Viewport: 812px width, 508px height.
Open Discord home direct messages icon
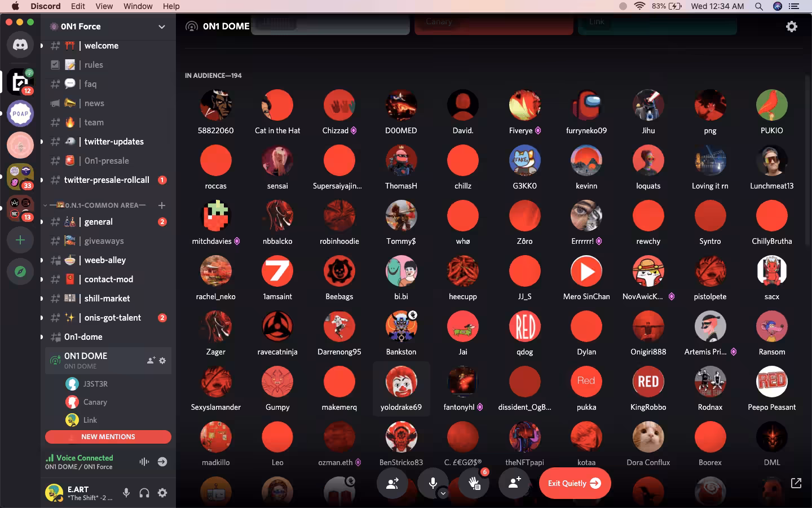(x=20, y=45)
